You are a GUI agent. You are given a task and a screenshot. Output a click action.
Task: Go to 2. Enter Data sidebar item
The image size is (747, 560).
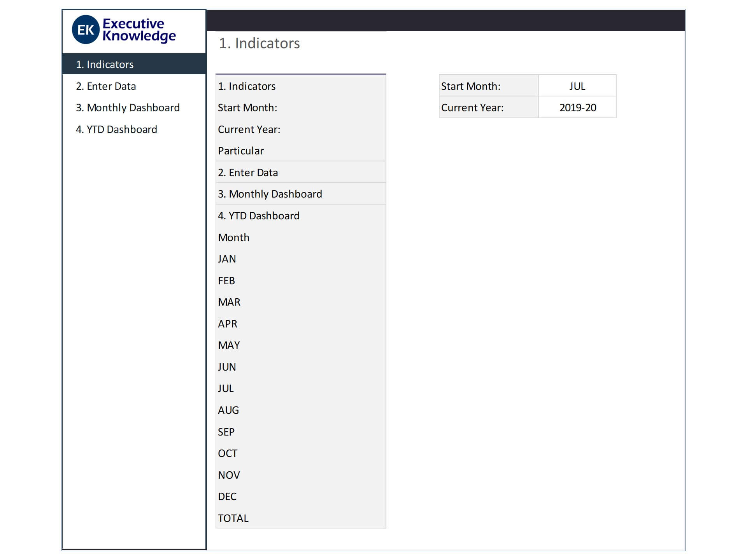click(x=106, y=86)
